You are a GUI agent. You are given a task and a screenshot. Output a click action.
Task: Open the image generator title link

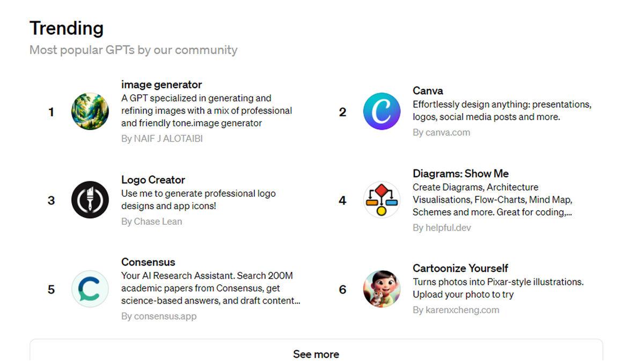tap(162, 85)
